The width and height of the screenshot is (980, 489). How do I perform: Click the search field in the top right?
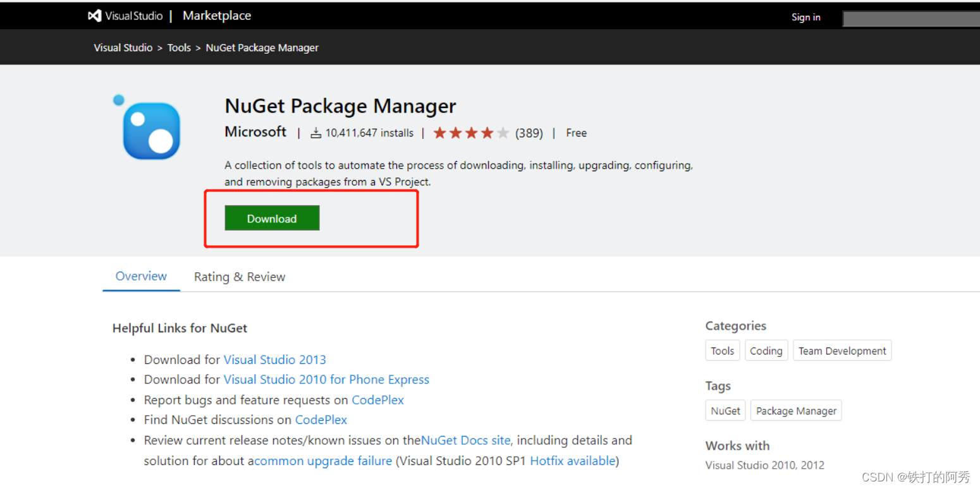point(910,17)
